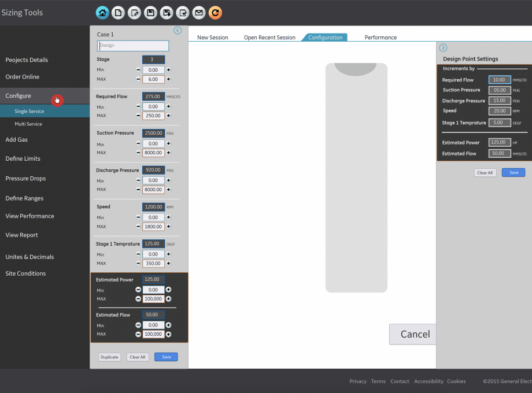This screenshot has width=532, height=393.
Task: Click the orange refresh icon
Action: (x=215, y=12)
